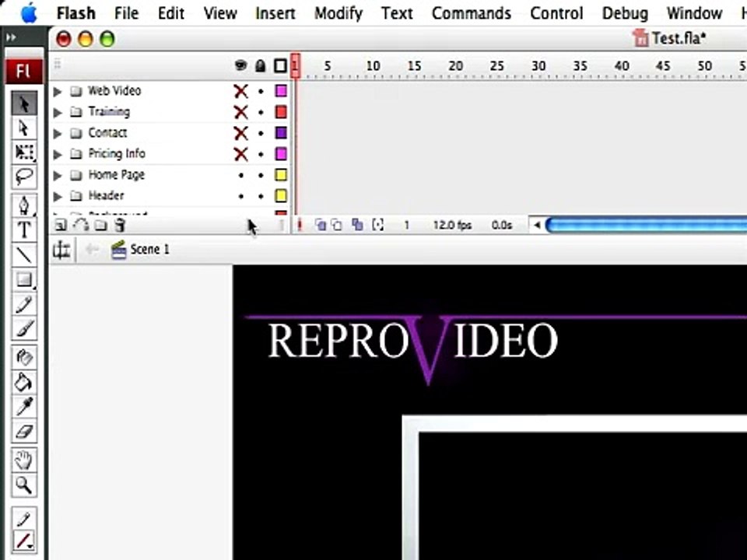747x560 pixels.
Task: Expand the Pricing Info folder
Action: tap(58, 154)
